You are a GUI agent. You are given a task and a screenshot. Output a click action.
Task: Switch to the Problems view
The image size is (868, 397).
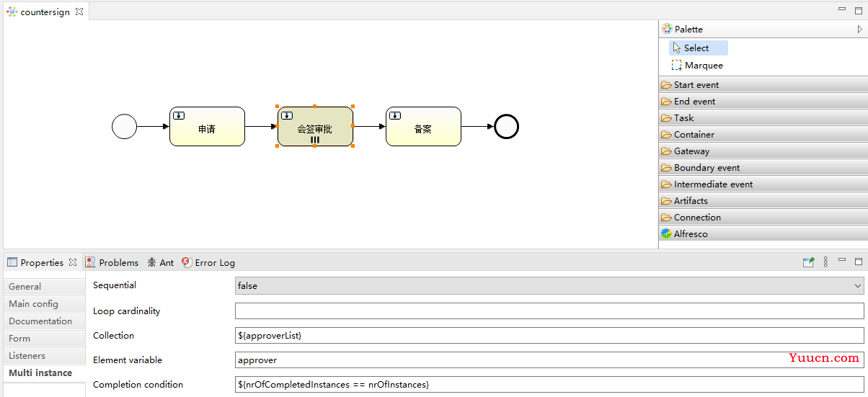click(112, 262)
